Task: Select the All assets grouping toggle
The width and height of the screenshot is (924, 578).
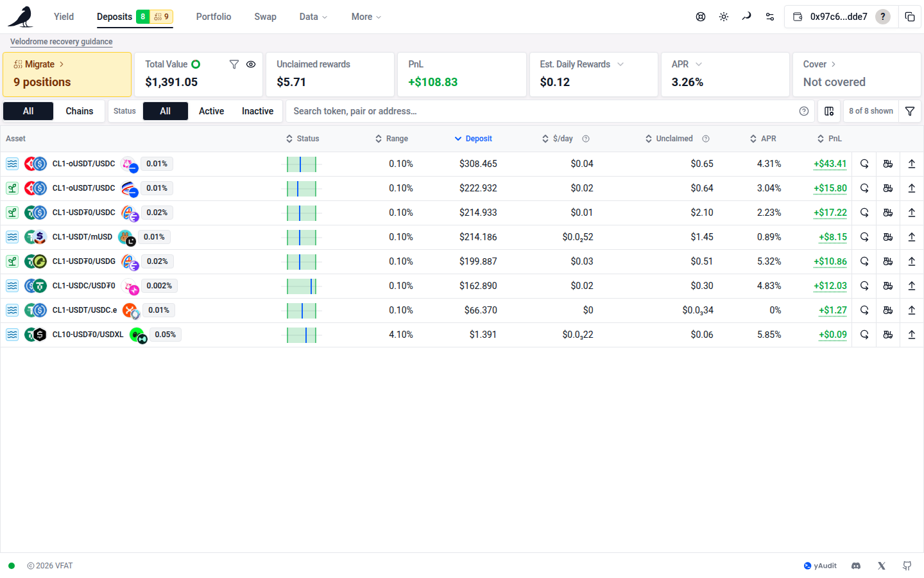Action: click(28, 111)
